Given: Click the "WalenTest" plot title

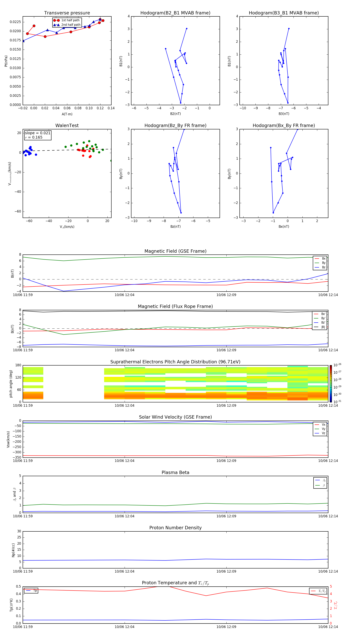Looking at the screenshot, I should (67, 125).
